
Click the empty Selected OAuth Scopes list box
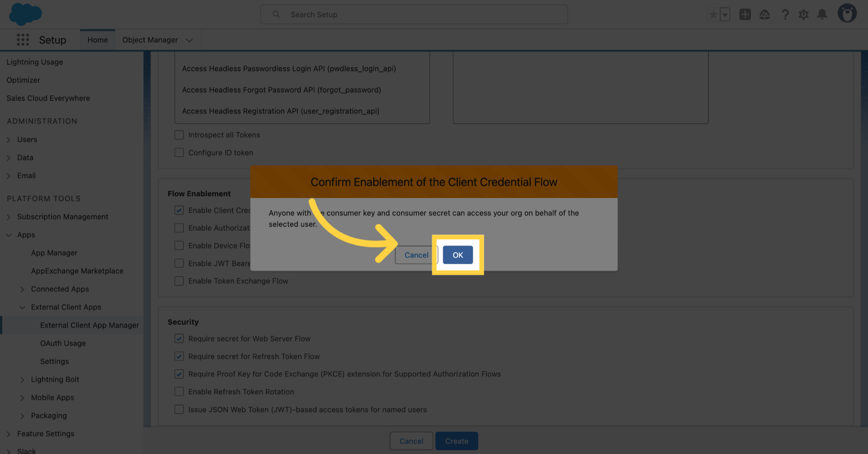pos(580,87)
